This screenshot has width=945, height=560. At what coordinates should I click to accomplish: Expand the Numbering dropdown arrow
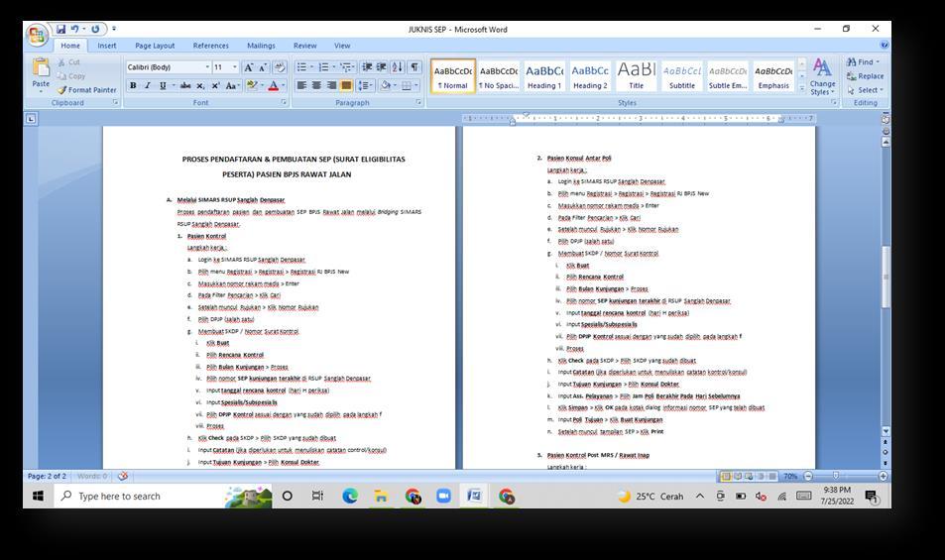click(x=334, y=67)
